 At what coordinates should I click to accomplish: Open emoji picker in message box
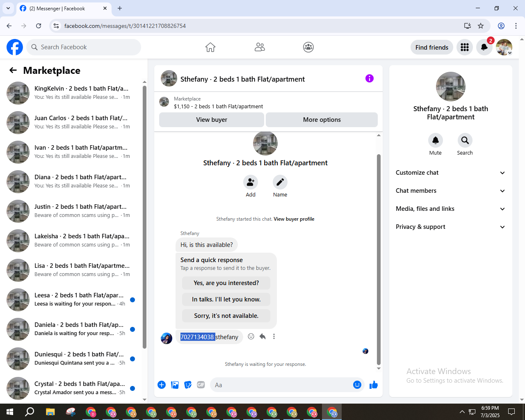pos(357,385)
